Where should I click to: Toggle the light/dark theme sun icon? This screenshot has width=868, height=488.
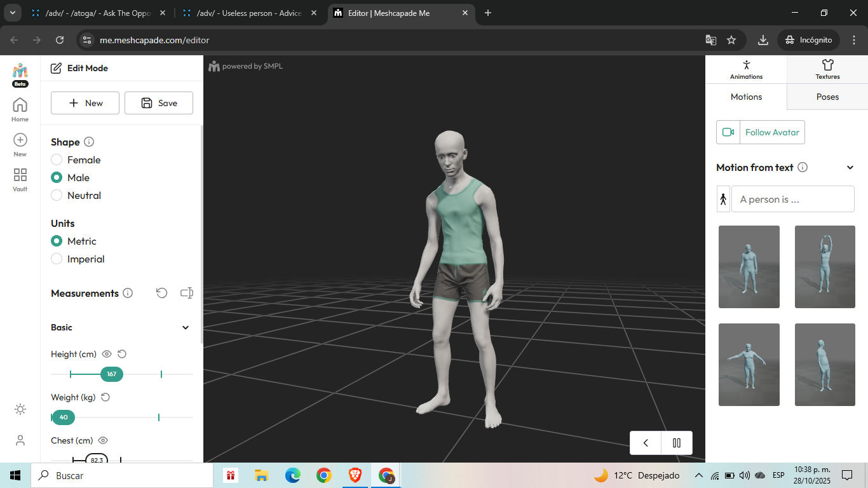20,409
